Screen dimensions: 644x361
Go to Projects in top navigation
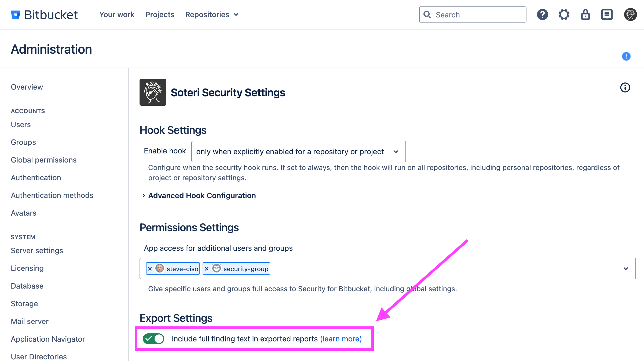click(160, 14)
